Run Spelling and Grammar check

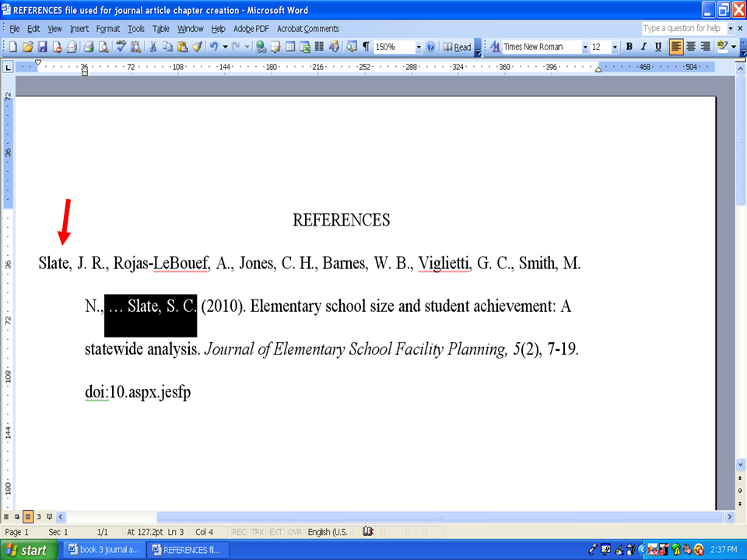point(121,47)
